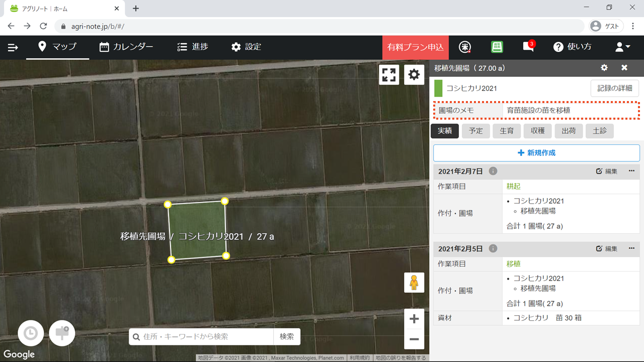Focus the address keyword search field
Image resolution: width=644 pixels, height=362 pixels.
(x=201, y=336)
